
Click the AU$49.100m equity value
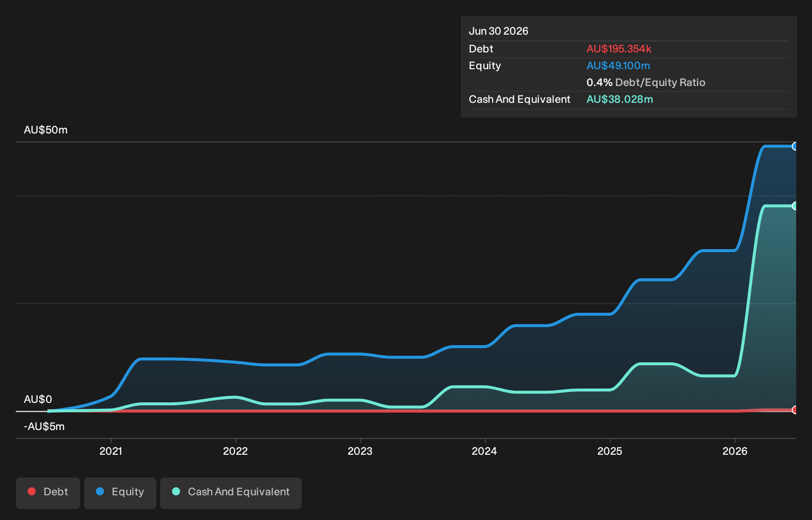pyautogui.click(x=618, y=66)
